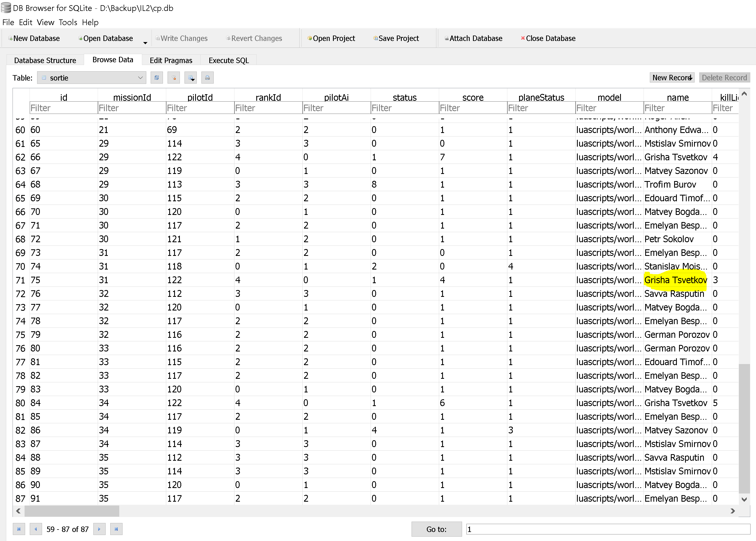Click the Filter field under the name column
Viewport: 756px width, 541px height.
(677, 108)
